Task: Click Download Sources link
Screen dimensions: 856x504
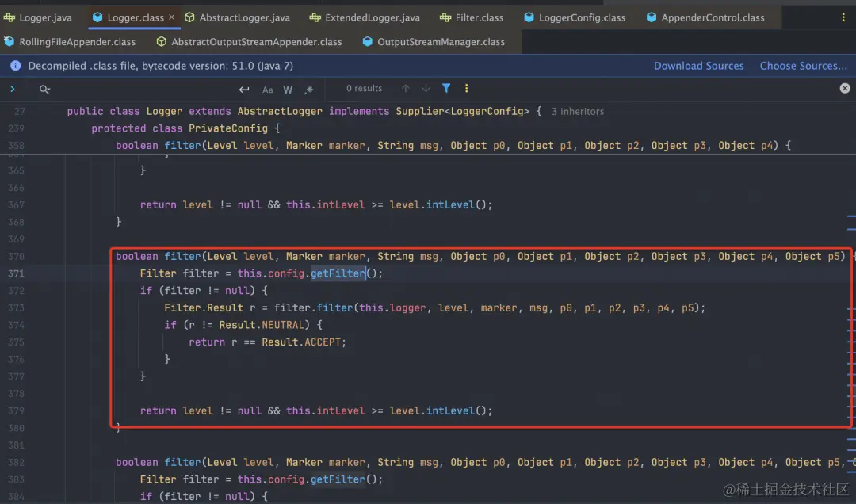Action: click(699, 66)
